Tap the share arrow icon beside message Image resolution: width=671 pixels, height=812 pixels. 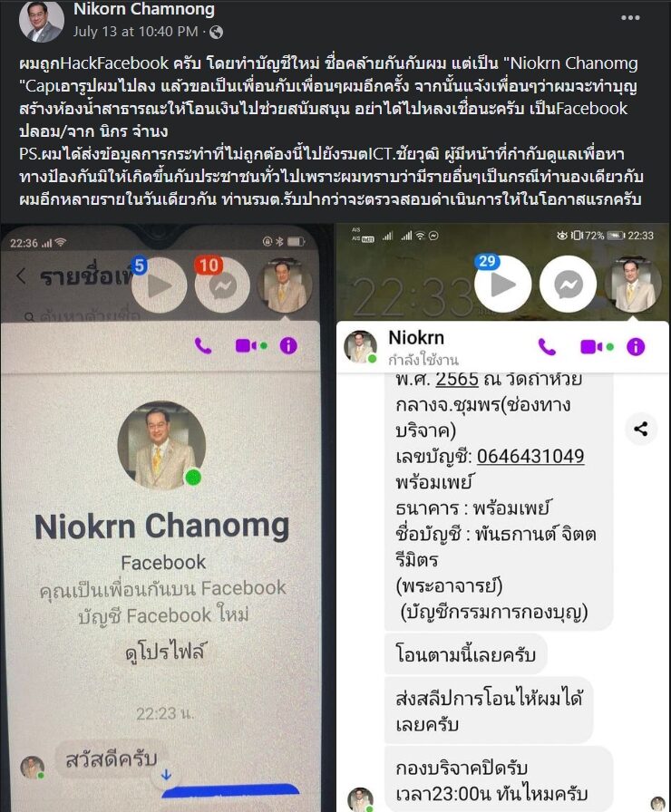click(x=641, y=429)
